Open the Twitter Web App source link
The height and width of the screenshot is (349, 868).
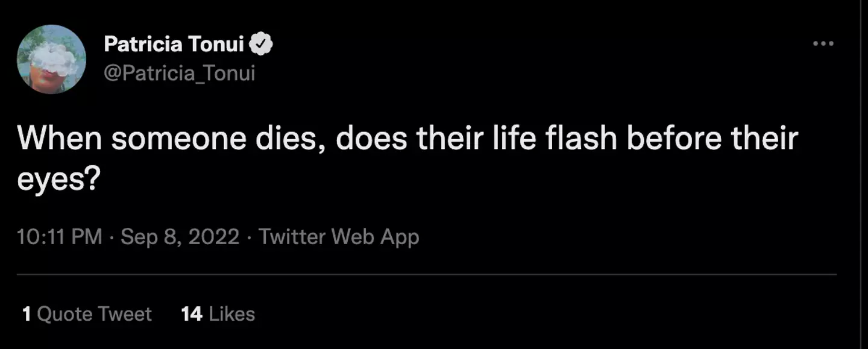(x=339, y=237)
